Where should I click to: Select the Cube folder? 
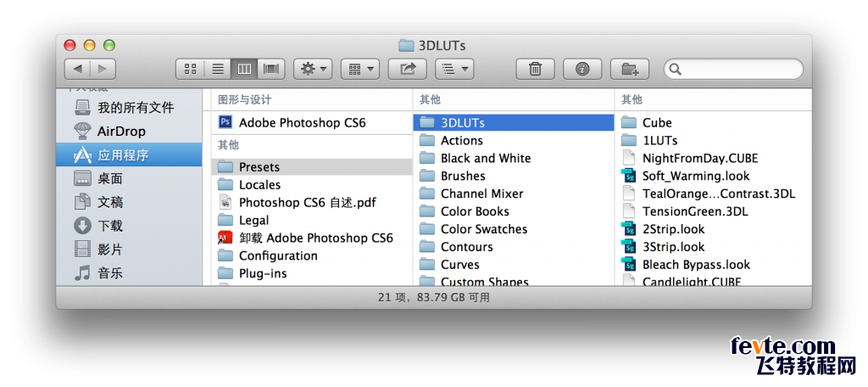click(713, 122)
